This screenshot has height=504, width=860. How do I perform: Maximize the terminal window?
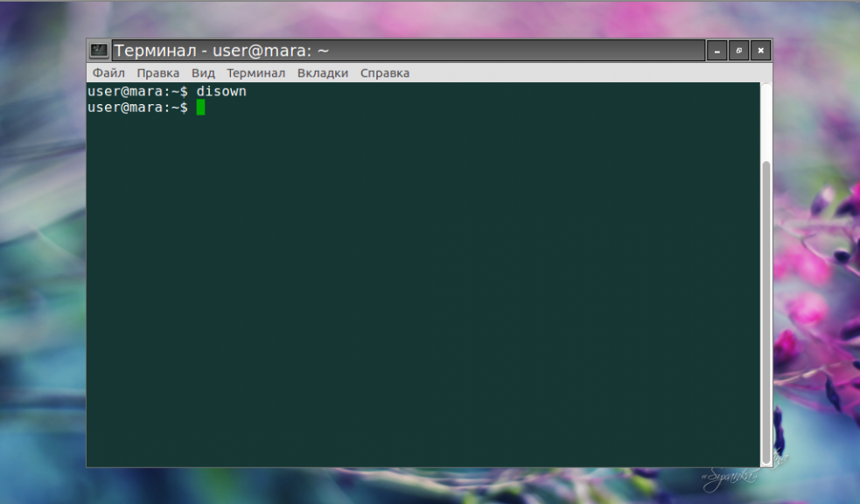(738, 51)
